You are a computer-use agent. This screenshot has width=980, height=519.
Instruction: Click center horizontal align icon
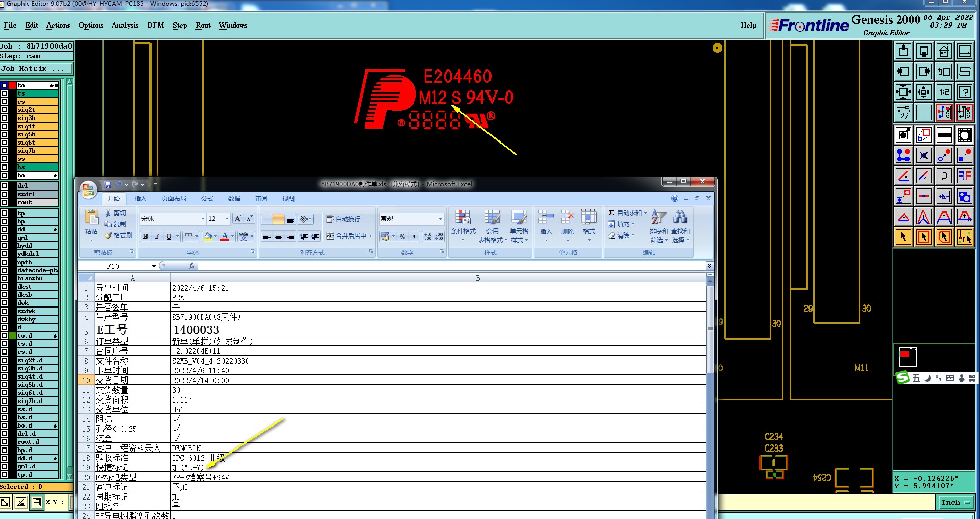(x=279, y=236)
